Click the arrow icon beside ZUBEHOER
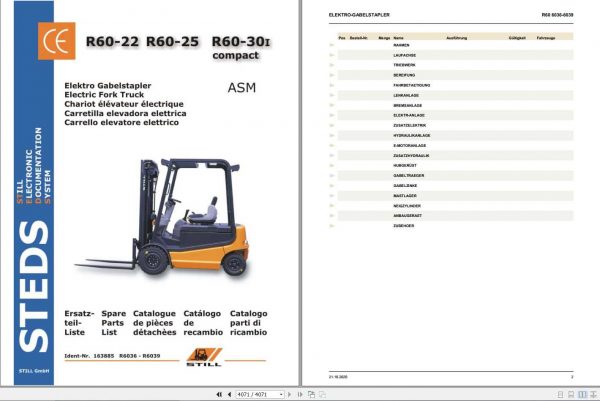 pos(332,226)
